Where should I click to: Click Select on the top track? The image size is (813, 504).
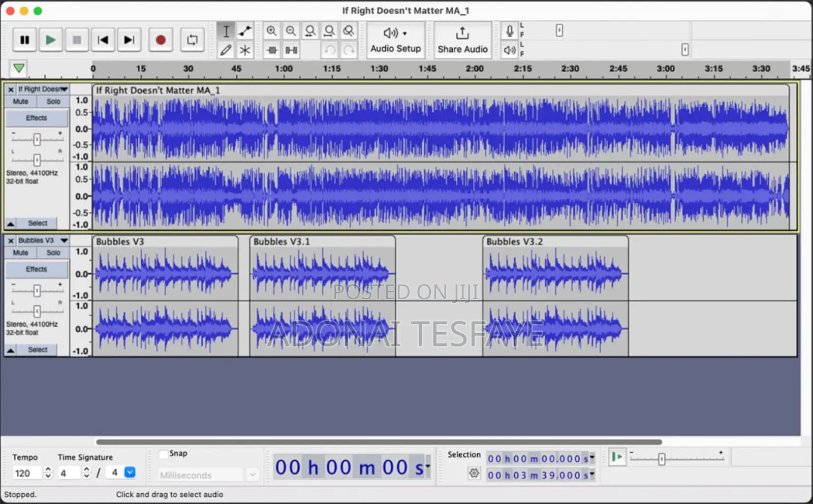tap(38, 223)
